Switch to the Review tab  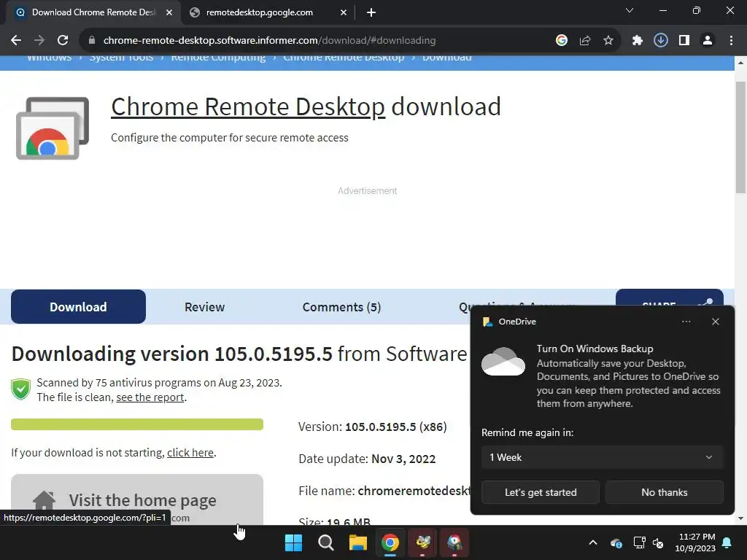point(204,307)
